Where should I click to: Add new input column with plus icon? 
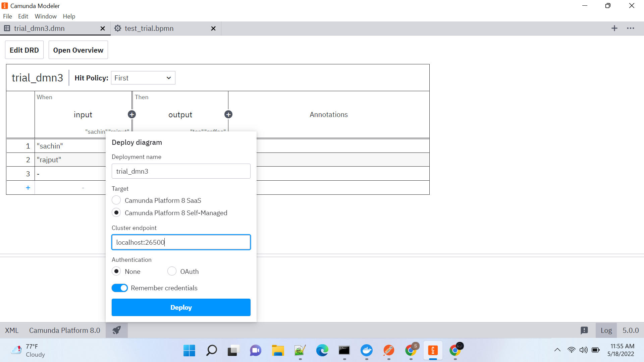(x=132, y=115)
